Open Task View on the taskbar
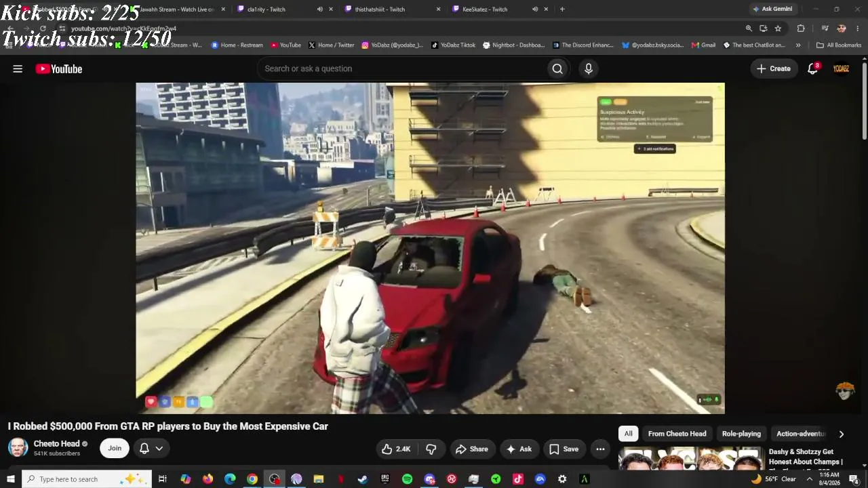The width and height of the screenshot is (868, 488). click(x=163, y=479)
